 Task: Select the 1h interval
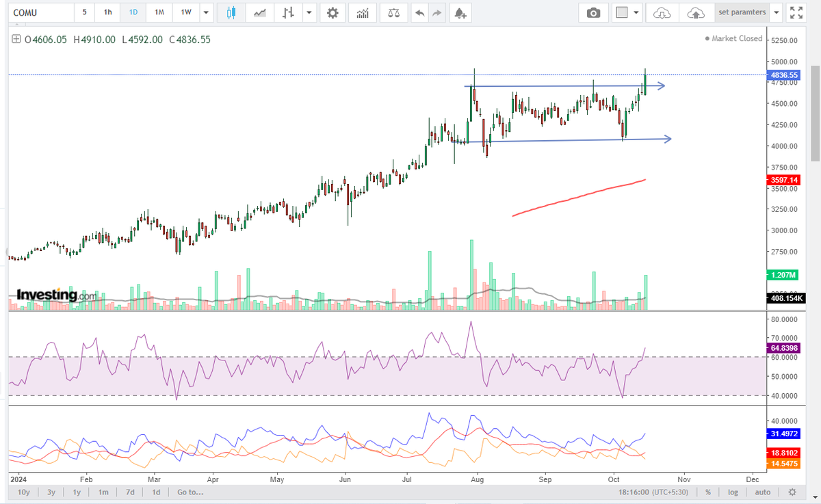pos(107,12)
